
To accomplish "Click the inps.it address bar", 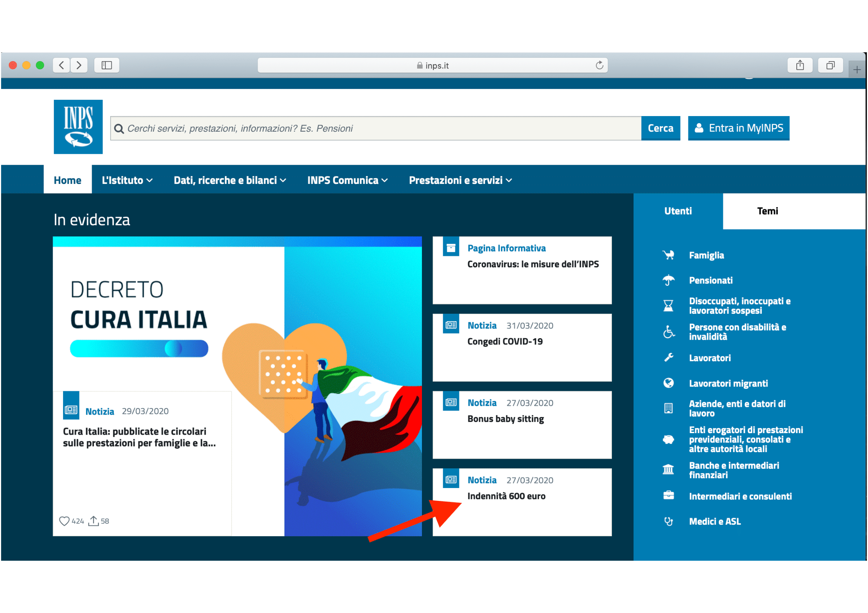I will 432,65.
